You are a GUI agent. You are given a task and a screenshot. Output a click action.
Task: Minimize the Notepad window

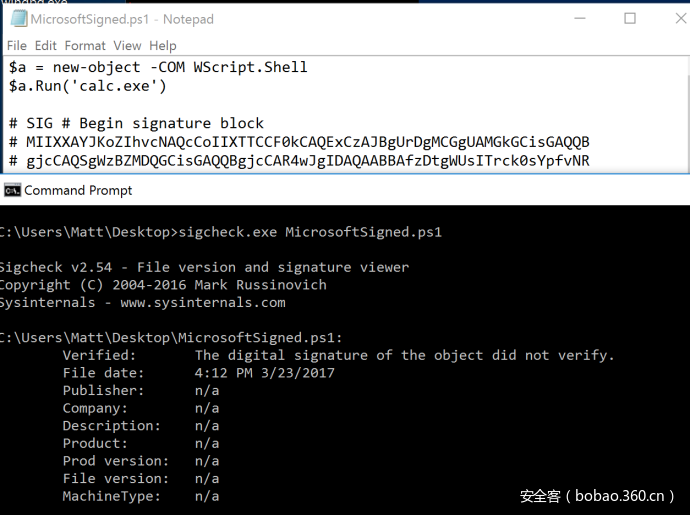(583, 18)
